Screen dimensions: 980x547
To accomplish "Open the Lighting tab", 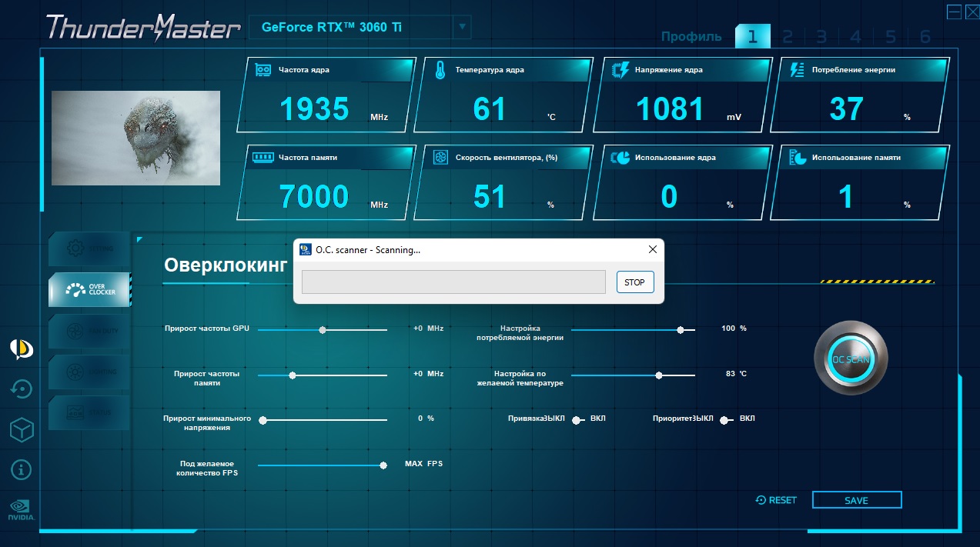I will coord(89,372).
